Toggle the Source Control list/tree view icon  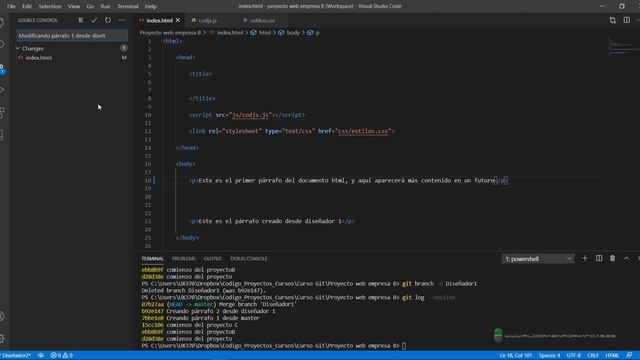80,20
